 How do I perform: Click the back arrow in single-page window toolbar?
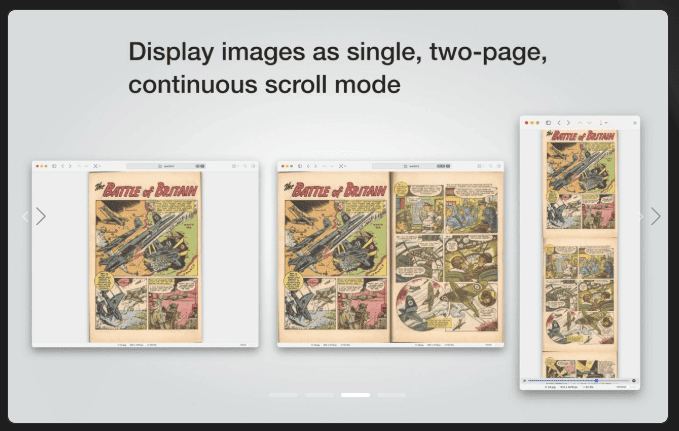point(63,166)
